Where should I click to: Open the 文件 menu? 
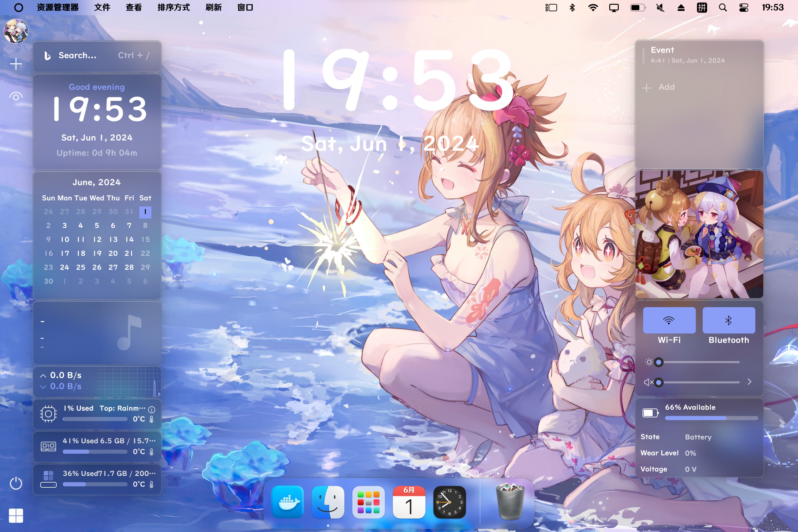(x=102, y=8)
